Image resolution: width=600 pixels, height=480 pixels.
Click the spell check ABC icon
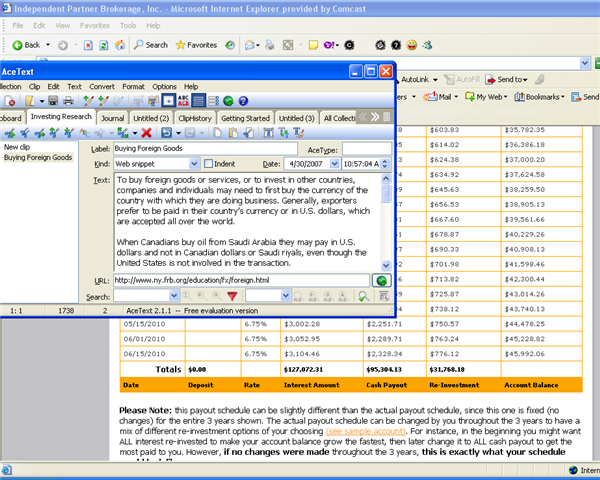[x=183, y=101]
